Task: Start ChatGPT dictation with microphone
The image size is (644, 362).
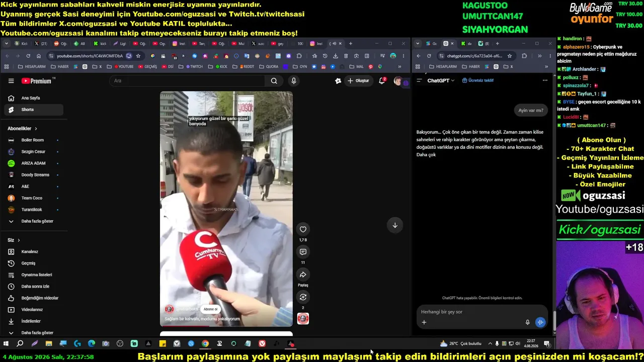Action: point(527,322)
